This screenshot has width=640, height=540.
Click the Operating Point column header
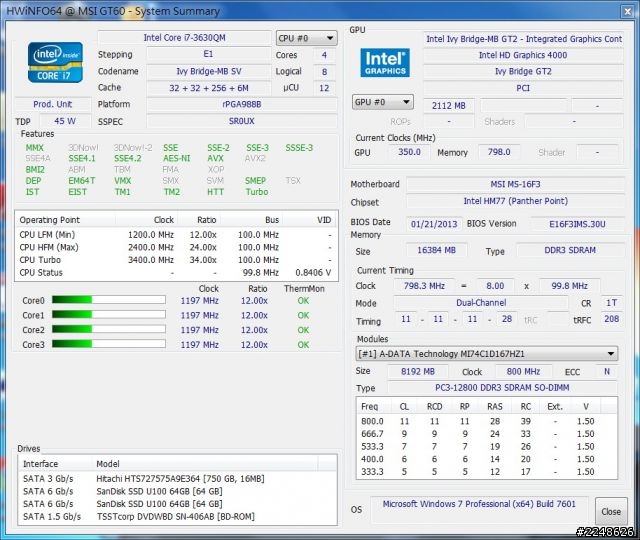click(x=65, y=220)
